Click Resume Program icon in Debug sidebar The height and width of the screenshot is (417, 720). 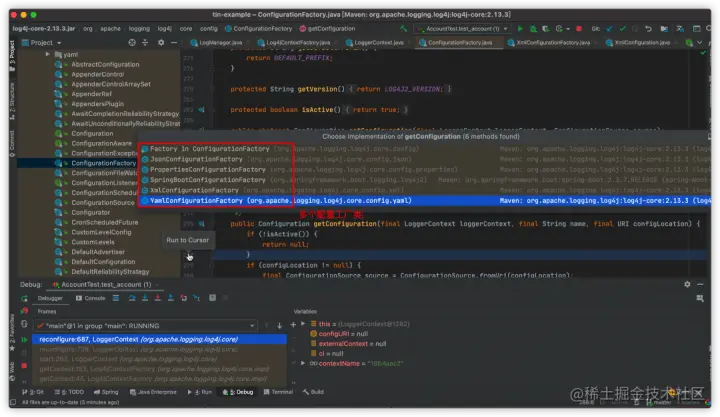point(24,339)
